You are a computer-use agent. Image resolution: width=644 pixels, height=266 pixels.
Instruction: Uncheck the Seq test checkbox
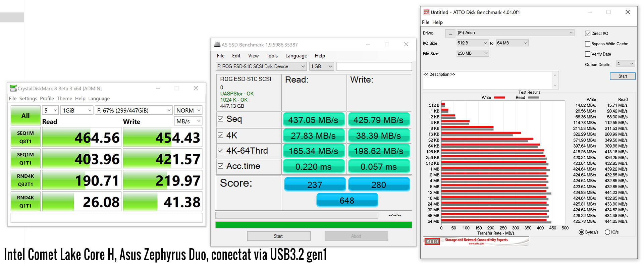point(220,119)
